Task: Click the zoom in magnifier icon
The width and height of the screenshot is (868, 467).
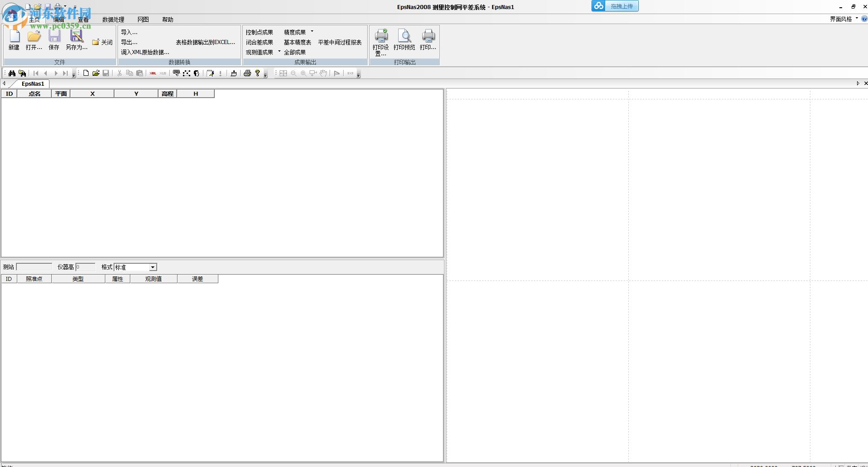Action: pos(303,73)
